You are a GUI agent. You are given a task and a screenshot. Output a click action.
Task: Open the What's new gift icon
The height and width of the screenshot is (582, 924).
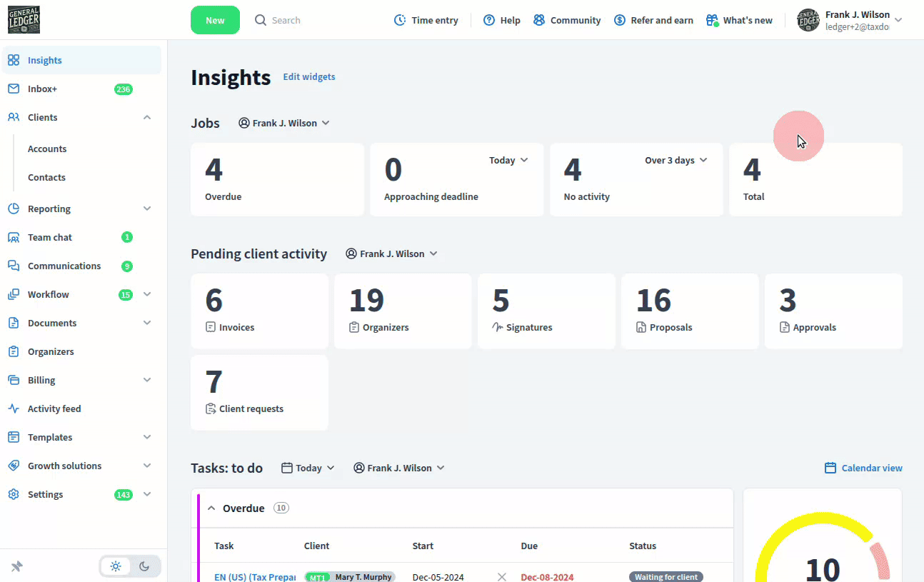pyautogui.click(x=712, y=20)
